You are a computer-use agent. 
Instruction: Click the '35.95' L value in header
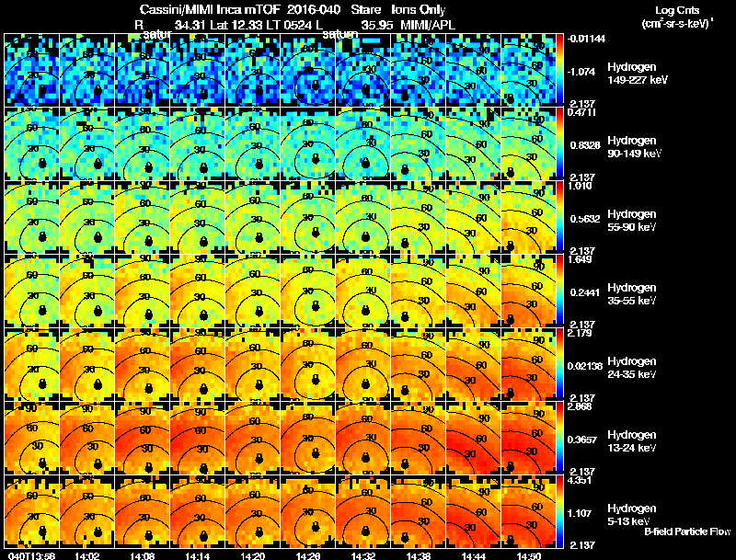(x=377, y=25)
